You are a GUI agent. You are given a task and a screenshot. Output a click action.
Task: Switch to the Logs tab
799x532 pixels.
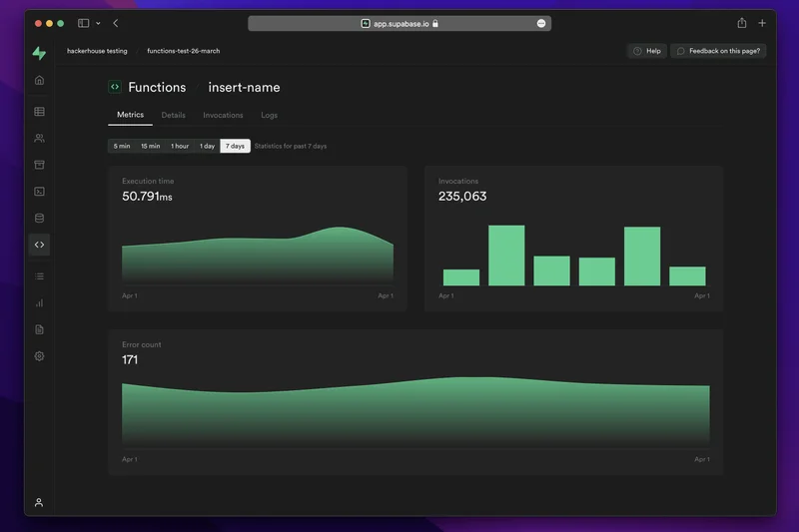(x=269, y=115)
